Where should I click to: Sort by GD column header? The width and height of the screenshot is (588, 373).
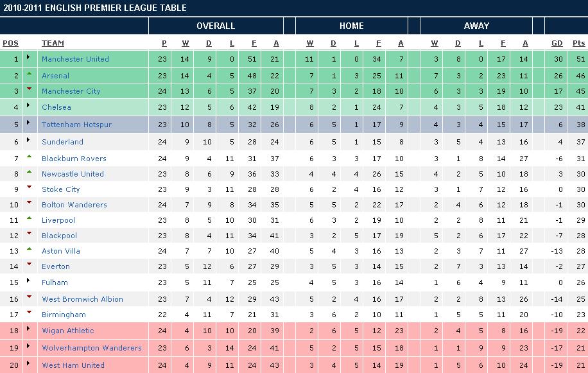coord(557,43)
